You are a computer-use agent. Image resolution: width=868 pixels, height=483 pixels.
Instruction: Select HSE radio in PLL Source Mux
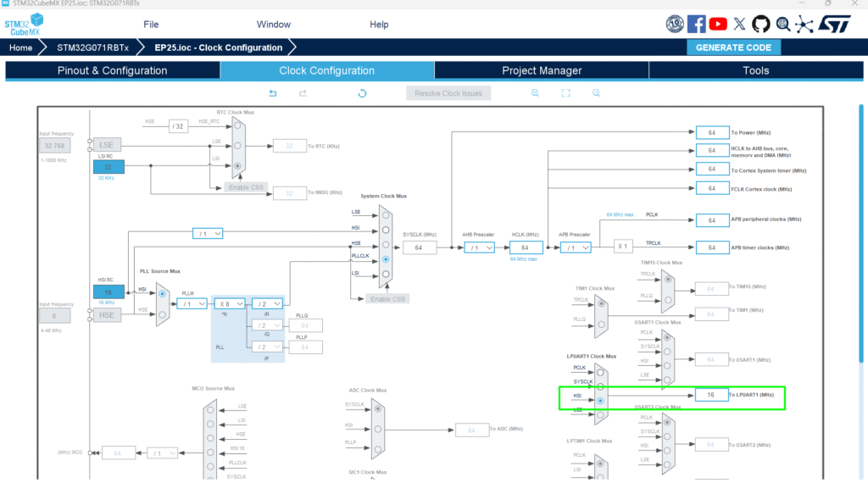pyautogui.click(x=163, y=314)
